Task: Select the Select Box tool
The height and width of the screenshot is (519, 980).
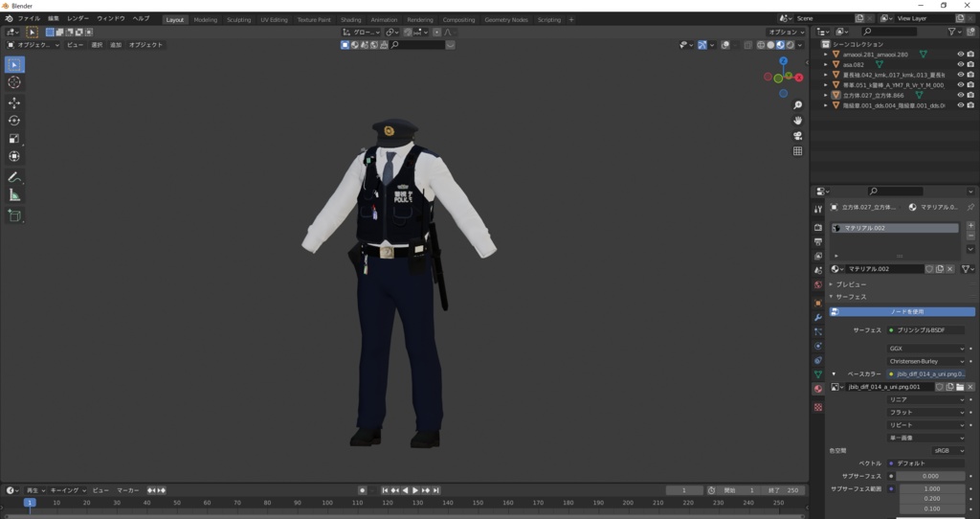Action: [x=14, y=64]
